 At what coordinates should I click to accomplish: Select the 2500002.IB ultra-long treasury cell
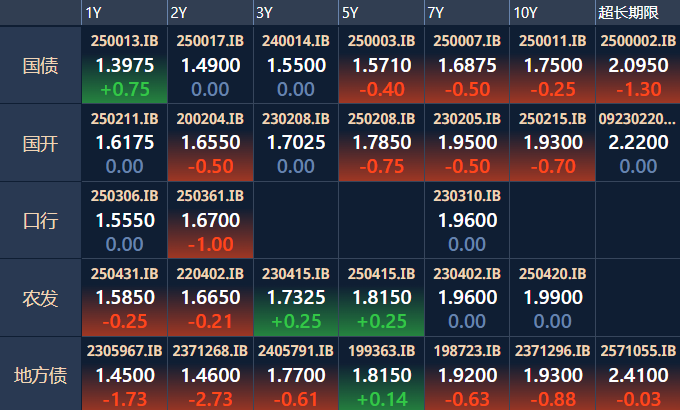(638, 65)
